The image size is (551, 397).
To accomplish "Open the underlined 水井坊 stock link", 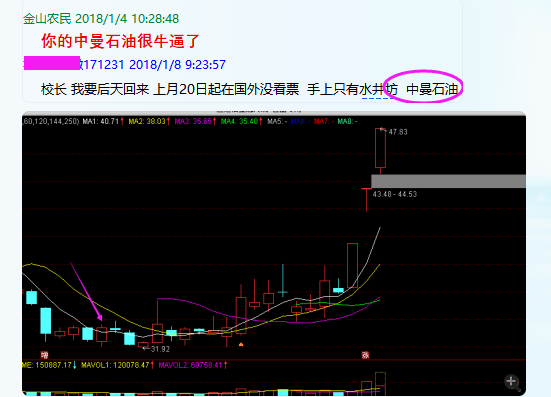I will 378,90.
